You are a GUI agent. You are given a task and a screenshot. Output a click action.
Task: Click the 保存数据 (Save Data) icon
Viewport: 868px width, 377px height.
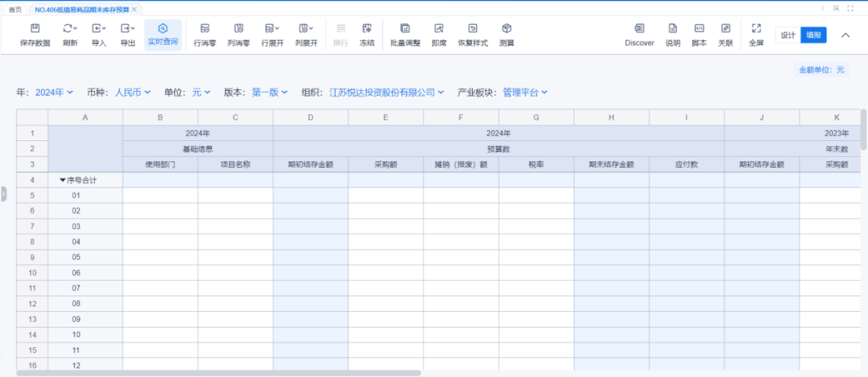(x=35, y=29)
